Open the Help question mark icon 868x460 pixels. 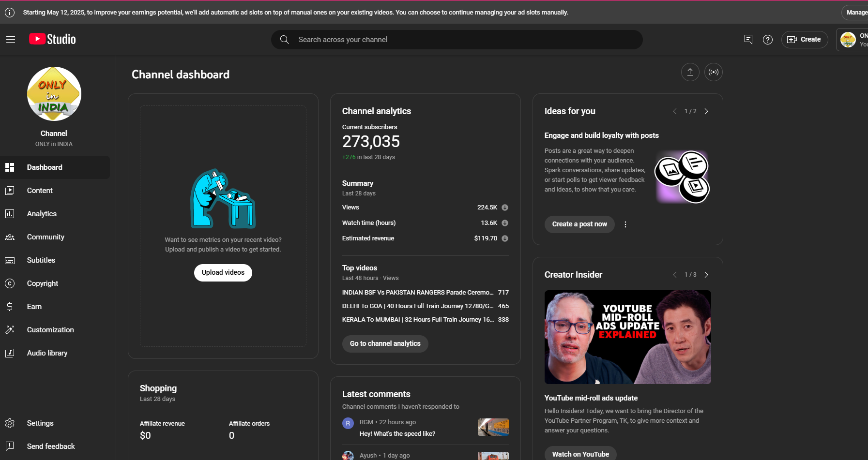(768, 40)
